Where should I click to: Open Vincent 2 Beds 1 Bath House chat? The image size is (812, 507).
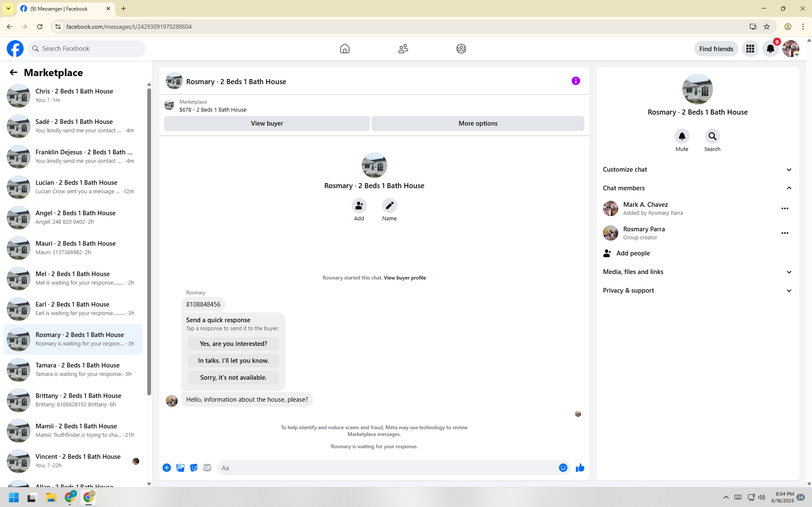pyautogui.click(x=73, y=461)
